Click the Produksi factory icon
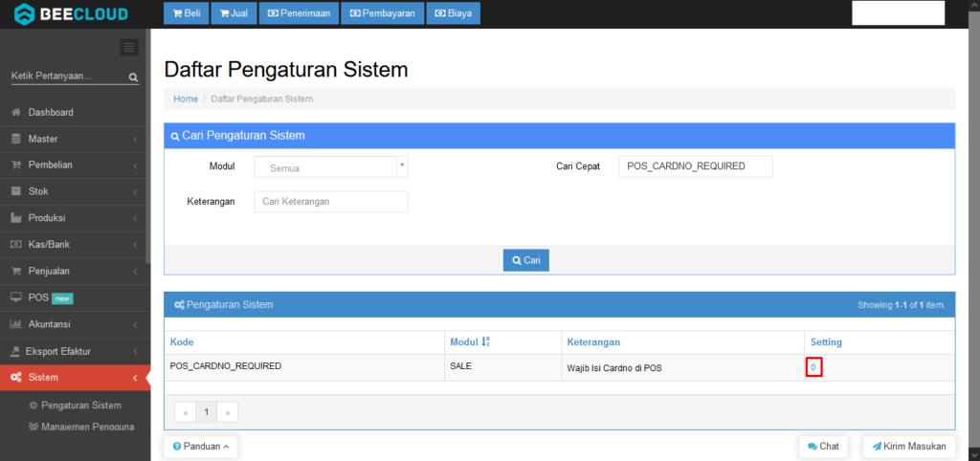Image resolution: width=980 pixels, height=461 pixels. tap(17, 218)
